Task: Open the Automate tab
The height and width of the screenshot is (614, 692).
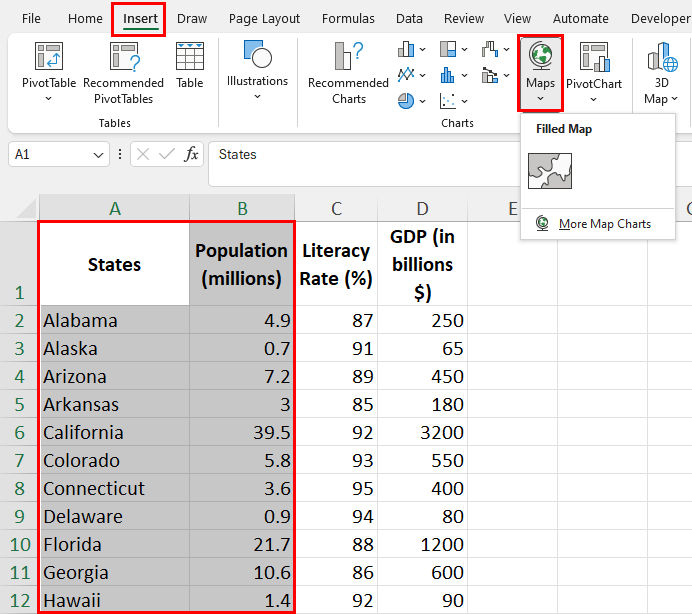Action: pyautogui.click(x=581, y=19)
